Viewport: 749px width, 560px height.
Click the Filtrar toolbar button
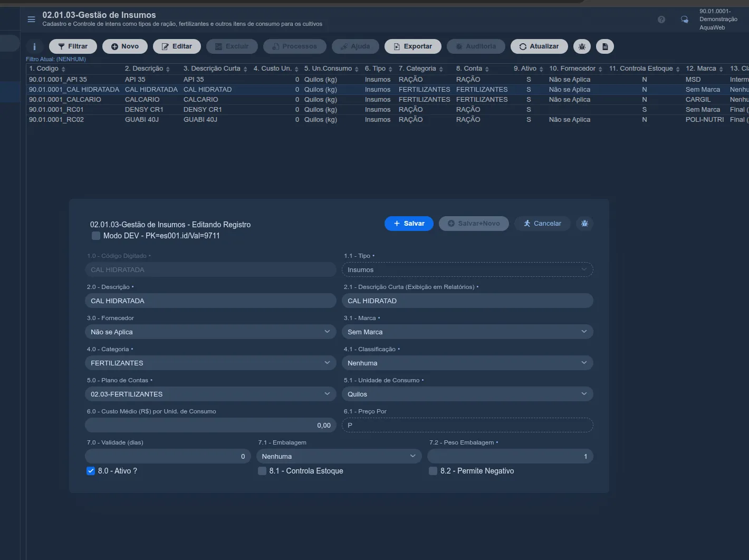coord(73,46)
